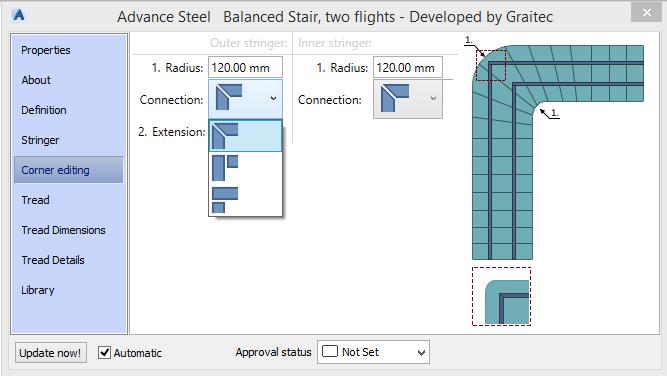Switch to the Definition tab
Viewport: 667px width, 376px height.
click(x=44, y=110)
